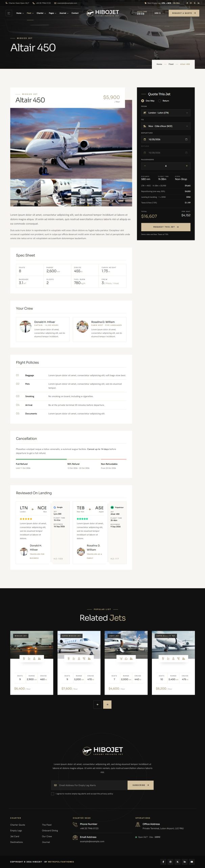Select the first gallery thumbnail of the jet
The height and width of the screenshot is (868, 205).
(25, 193)
